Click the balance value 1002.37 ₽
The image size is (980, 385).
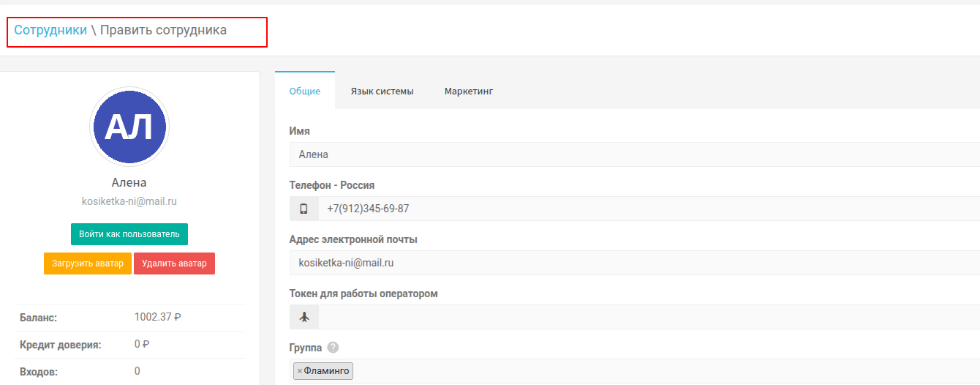158,317
